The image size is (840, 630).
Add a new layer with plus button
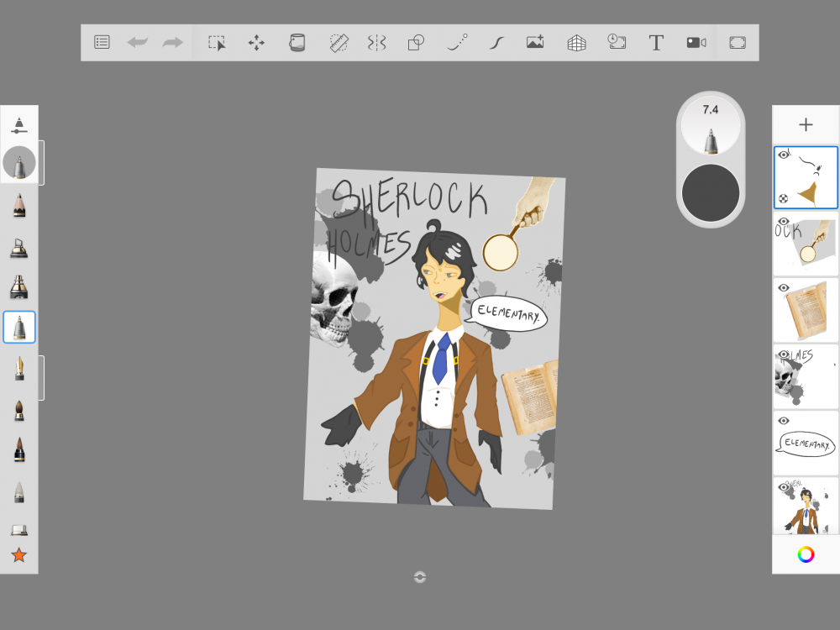pos(806,125)
